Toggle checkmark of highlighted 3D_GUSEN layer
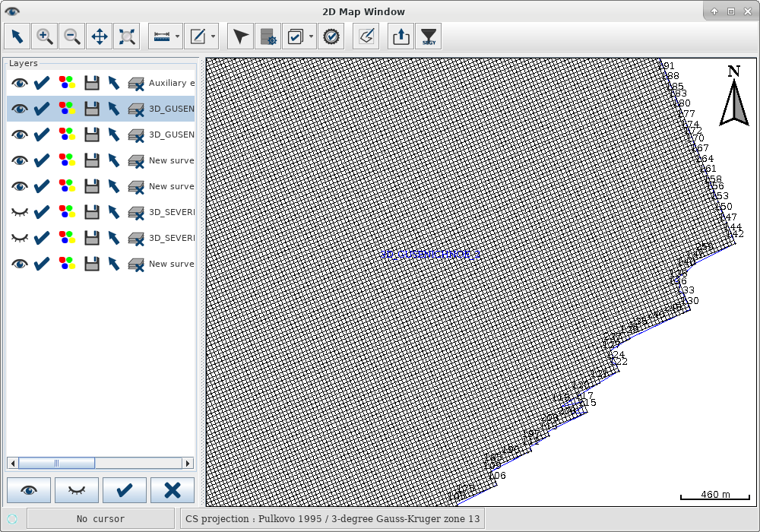Image resolution: width=760 pixels, height=532 pixels. 42,109
